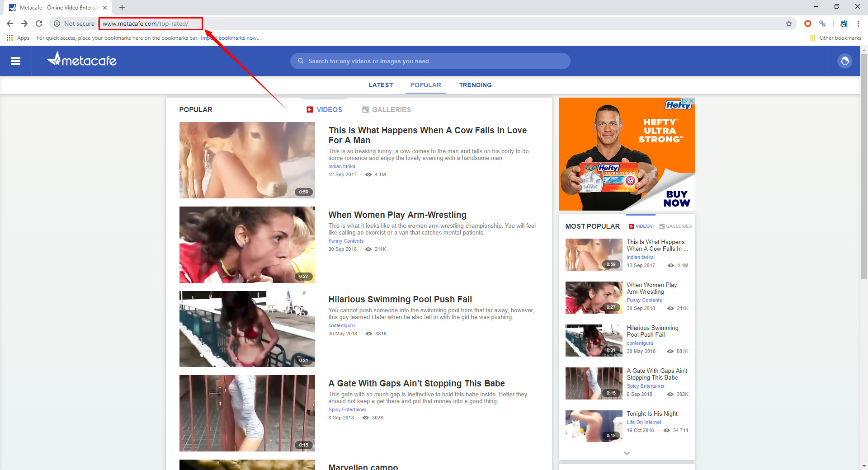Go back to the previous page
Viewport: 868px width, 470px height.
tap(10, 23)
